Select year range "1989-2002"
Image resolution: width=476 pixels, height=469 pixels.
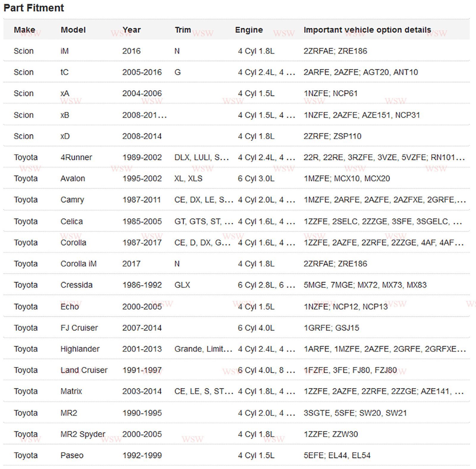142,157
